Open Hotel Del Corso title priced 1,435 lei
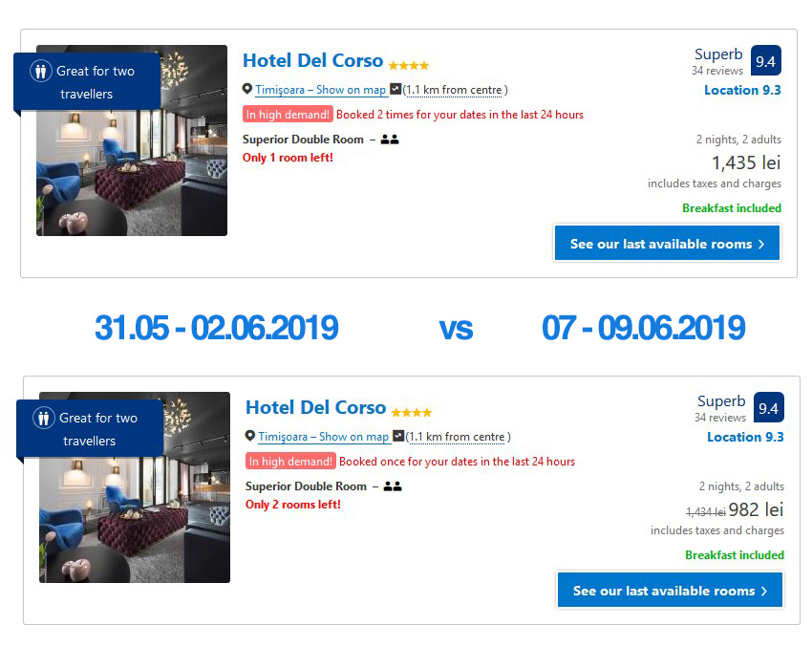The height and width of the screenshot is (669, 812). pyautogui.click(x=312, y=60)
